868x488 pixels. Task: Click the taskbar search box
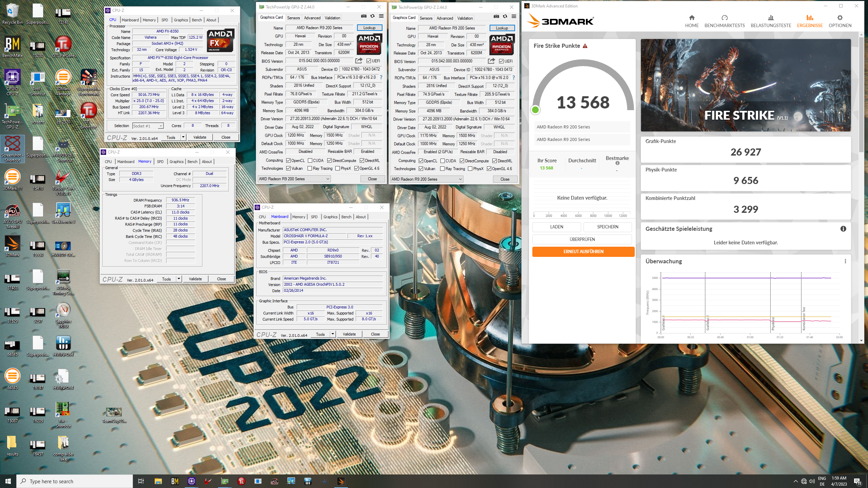(x=75, y=481)
